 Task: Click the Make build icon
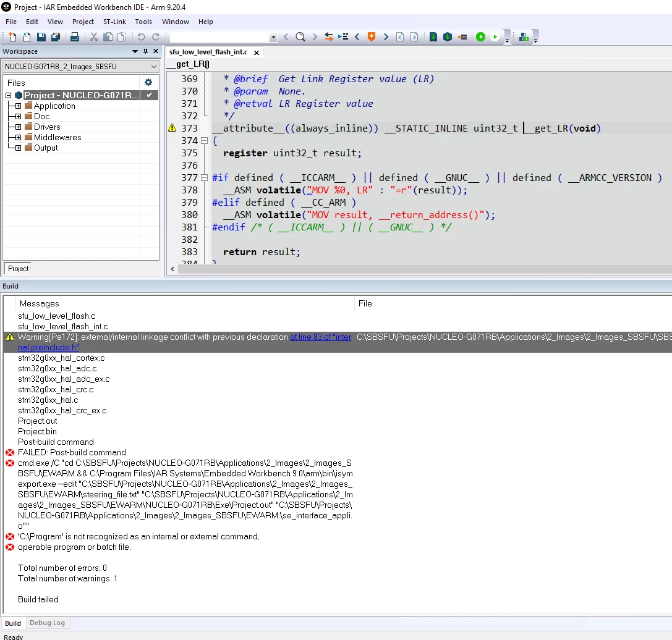pos(448,37)
